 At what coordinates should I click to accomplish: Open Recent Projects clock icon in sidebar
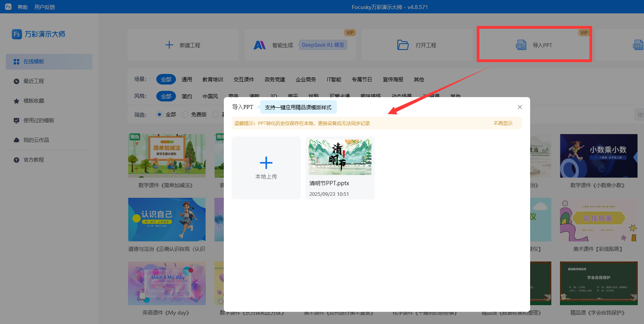tap(16, 81)
